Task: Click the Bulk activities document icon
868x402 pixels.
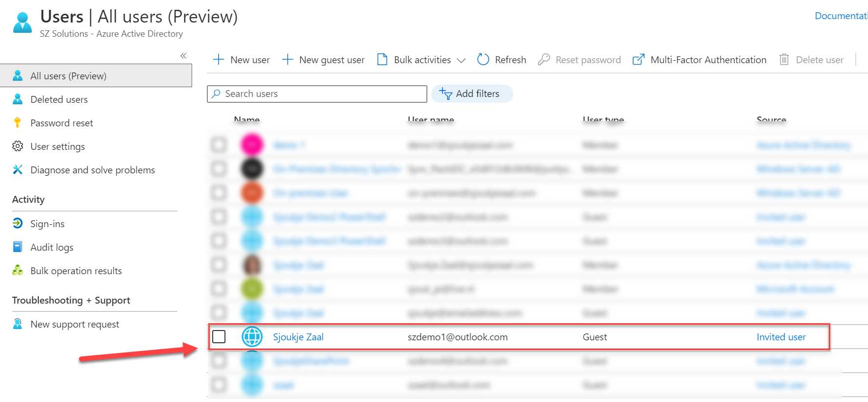Action: point(382,59)
